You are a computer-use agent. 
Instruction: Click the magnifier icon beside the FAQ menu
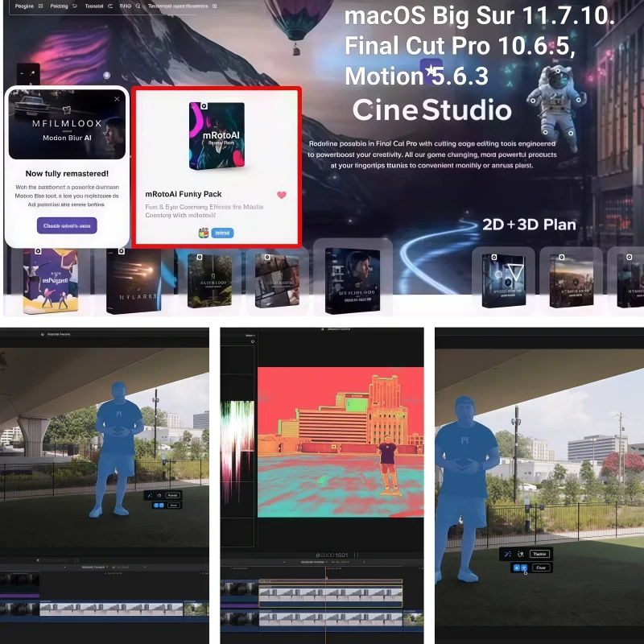(136, 5)
